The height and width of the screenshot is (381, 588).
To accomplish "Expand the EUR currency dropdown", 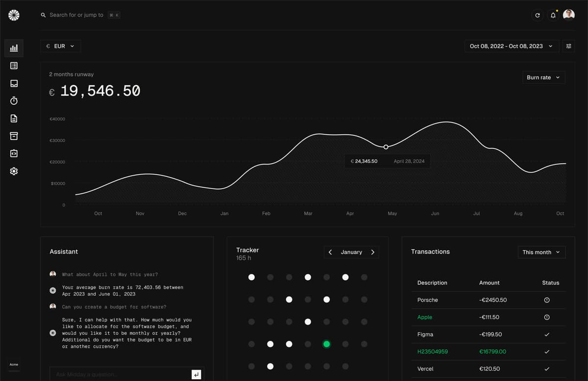I will click(60, 46).
